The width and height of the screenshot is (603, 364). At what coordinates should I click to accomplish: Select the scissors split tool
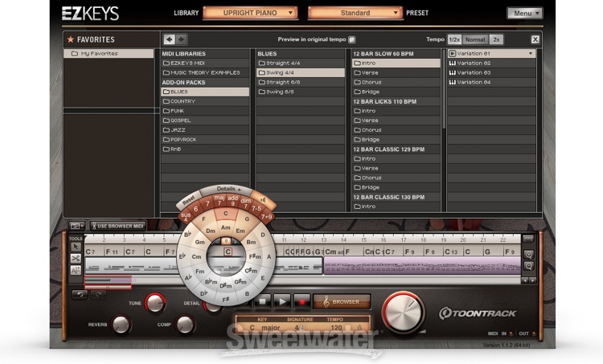(x=76, y=259)
